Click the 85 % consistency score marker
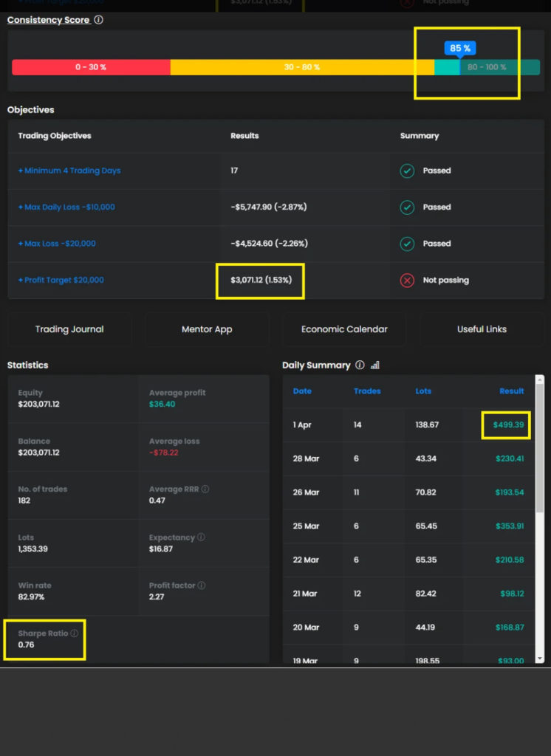 460,49
